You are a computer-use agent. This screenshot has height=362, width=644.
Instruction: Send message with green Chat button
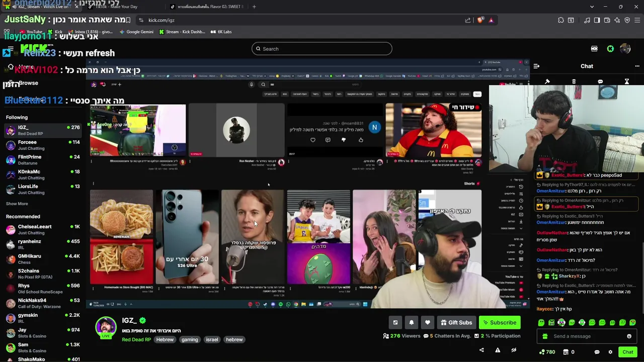[627, 352]
